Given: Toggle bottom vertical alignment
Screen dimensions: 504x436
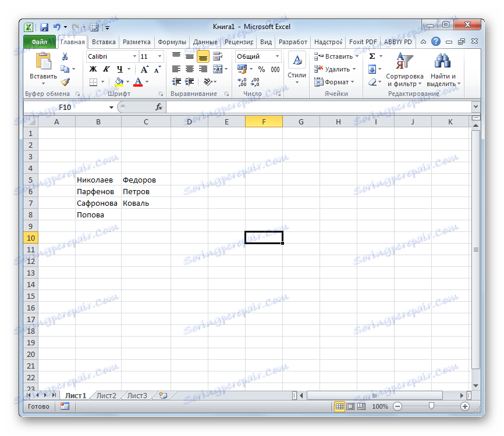Looking at the screenshot, I should 203,57.
